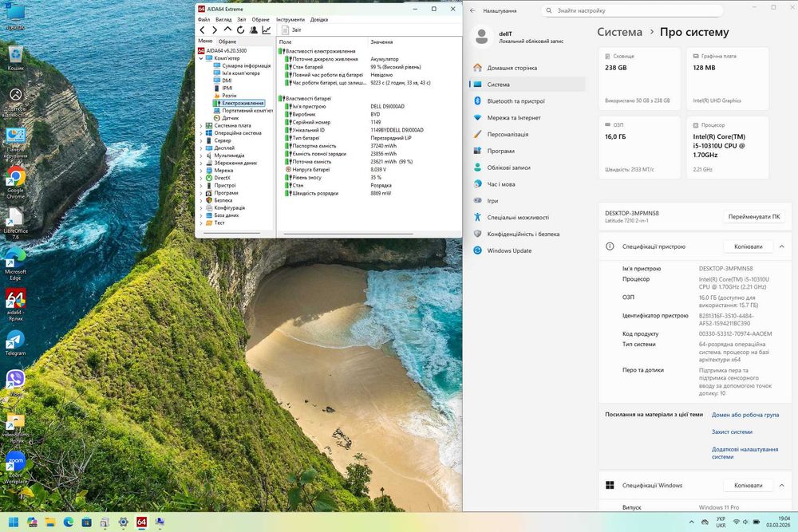The image size is (798, 532).
Task: Open Час і мова settings
Action: [x=527, y=184]
